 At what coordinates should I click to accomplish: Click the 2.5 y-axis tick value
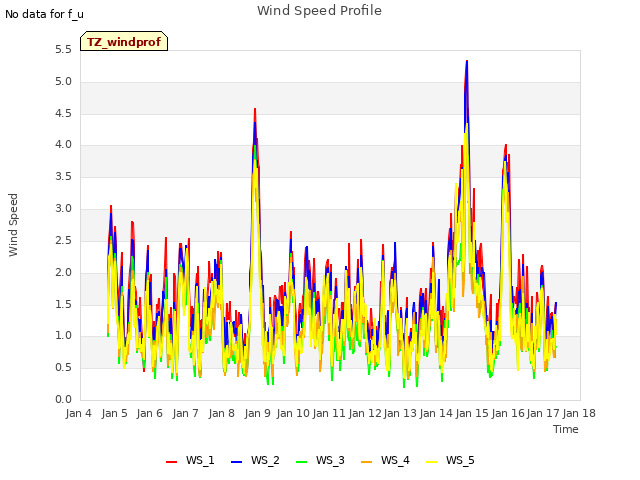tap(63, 240)
